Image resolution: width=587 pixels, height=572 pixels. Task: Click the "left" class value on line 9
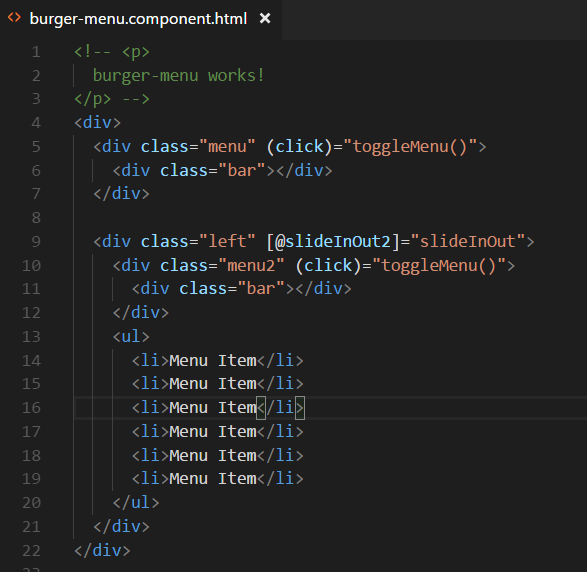tap(227, 241)
